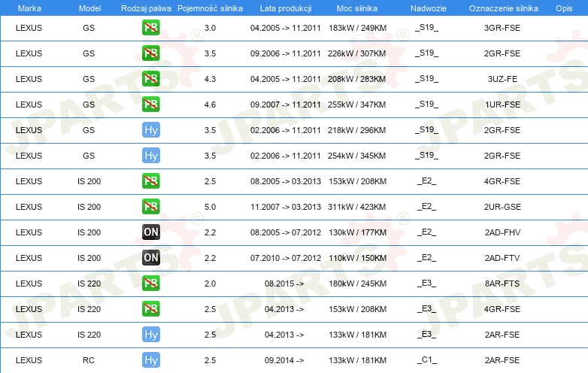The width and height of the screenshot is (588, 373).
Task: Click model RC cell
Action: [89, 360]
